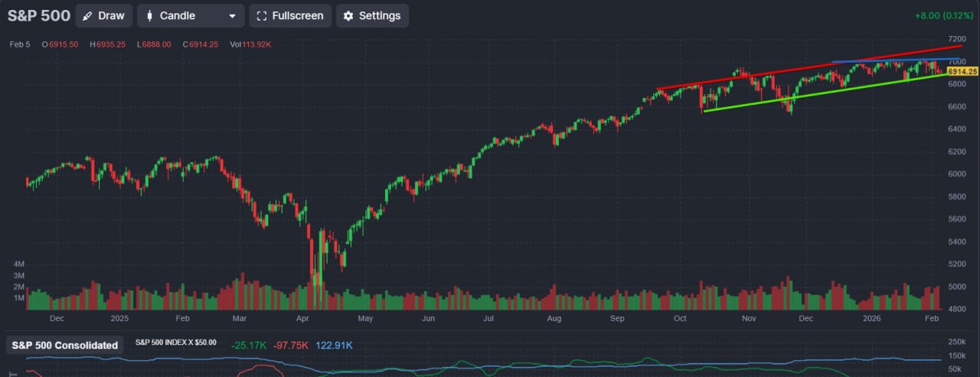Image resolution: width=980 pixels, height=377 pixels.
Task: Open the Candle chart type dropdown
Action: [x=191, y=15]
